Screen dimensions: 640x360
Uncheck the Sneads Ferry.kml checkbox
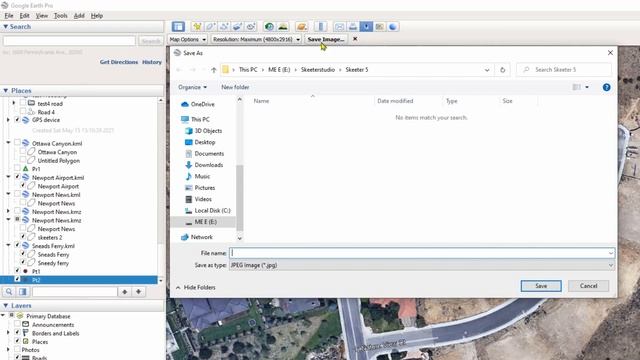17,245
